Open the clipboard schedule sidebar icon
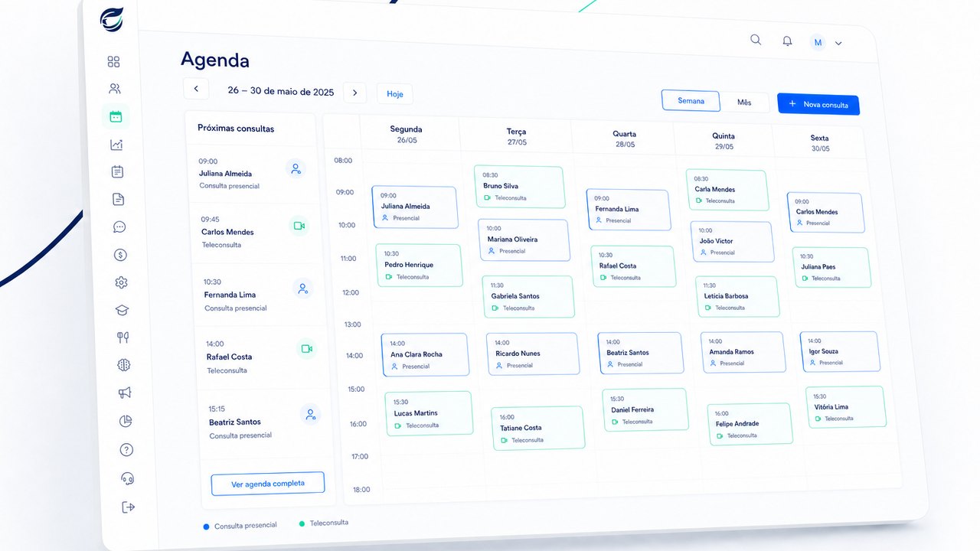The height and width of the screenshot is (551, 980). coord(117,171)
